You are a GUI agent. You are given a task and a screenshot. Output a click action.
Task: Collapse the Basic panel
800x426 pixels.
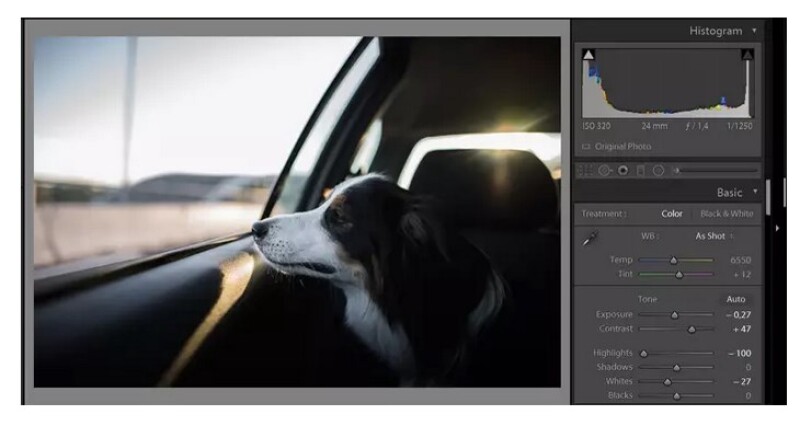click(754, 192)
